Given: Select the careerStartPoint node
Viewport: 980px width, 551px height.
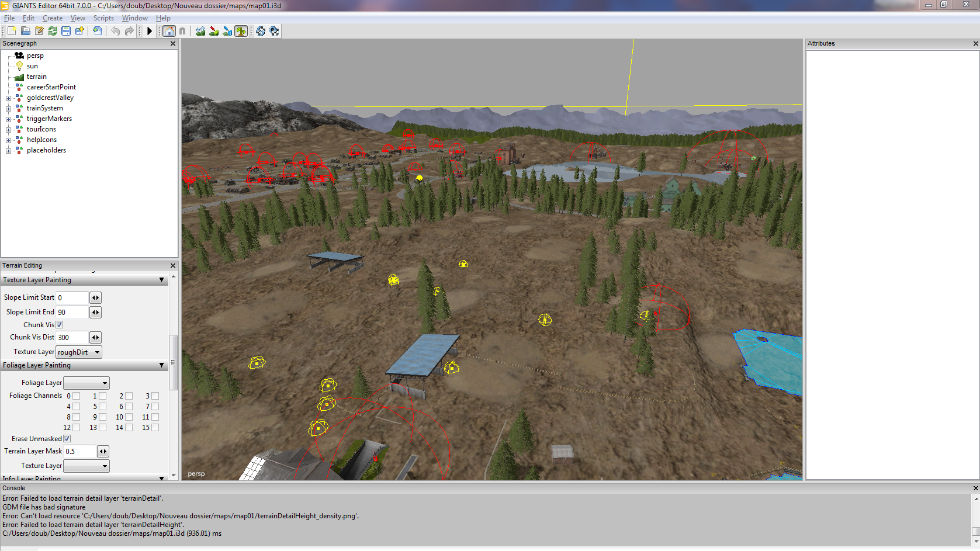Looking at the screenshot, I should 51,87.
